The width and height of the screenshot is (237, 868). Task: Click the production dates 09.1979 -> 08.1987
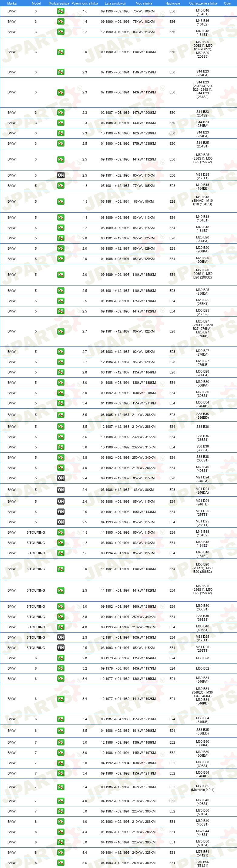coord(115,658)
